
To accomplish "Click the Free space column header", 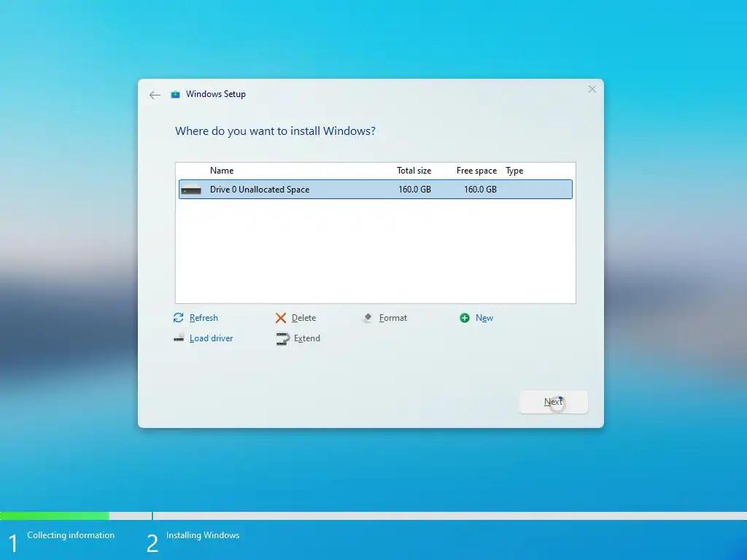I will (x=476, y=171).
